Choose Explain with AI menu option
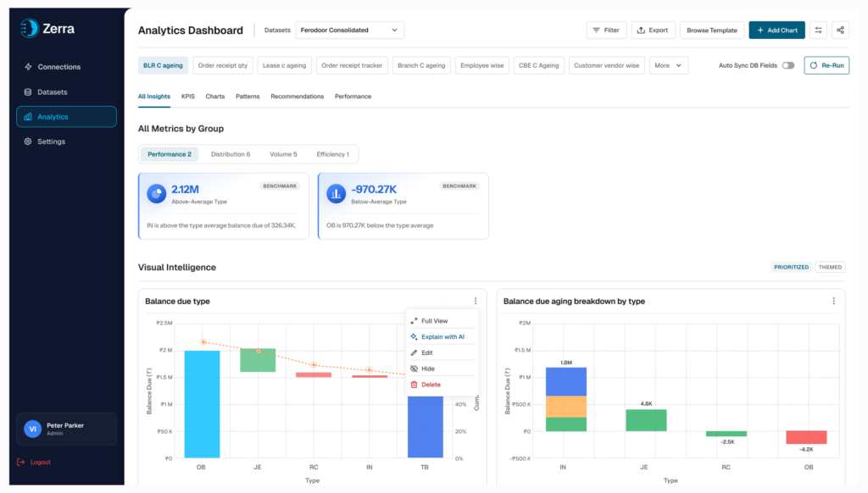This screenshot has width=868, height=493. pyautogui.click(x=442, y=337)
